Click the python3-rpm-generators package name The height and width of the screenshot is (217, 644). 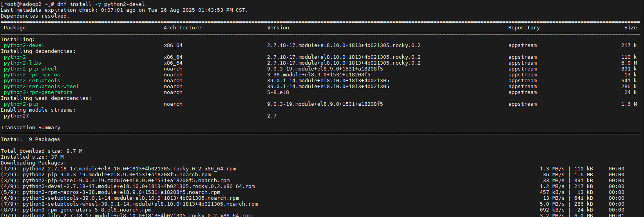coord(38,92)
